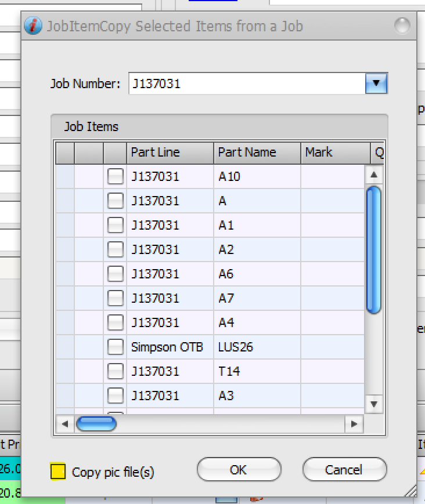Tick the Simpson OTB LUS26 checkbox

pos(116,347)
